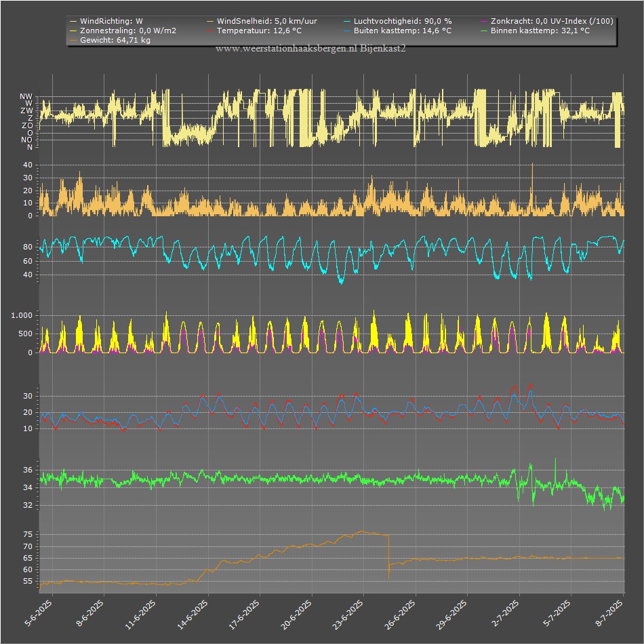This screenshot has width=644, height=644.
Task: Click the Luchtvochtigheid: 90,0 % legend entry
Action: 397,21
